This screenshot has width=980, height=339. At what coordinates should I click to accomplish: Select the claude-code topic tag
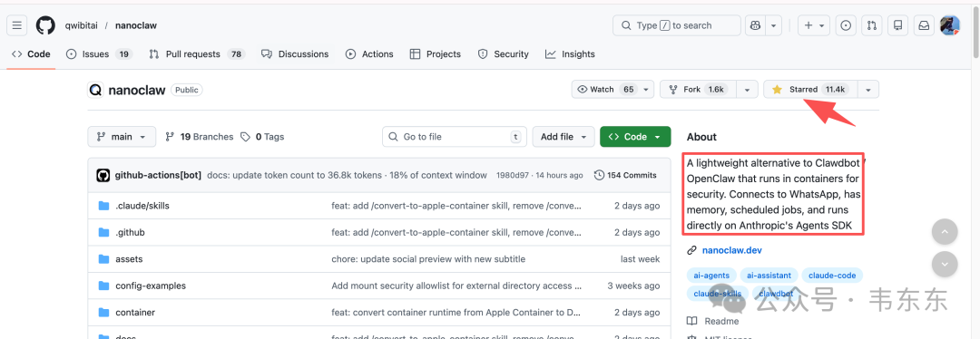click(832, 276)
